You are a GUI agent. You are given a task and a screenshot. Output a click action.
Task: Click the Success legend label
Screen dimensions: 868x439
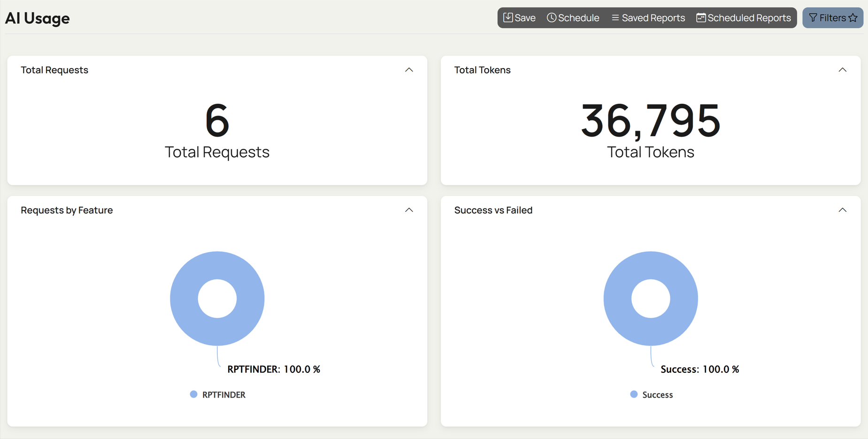coord(658,395)
